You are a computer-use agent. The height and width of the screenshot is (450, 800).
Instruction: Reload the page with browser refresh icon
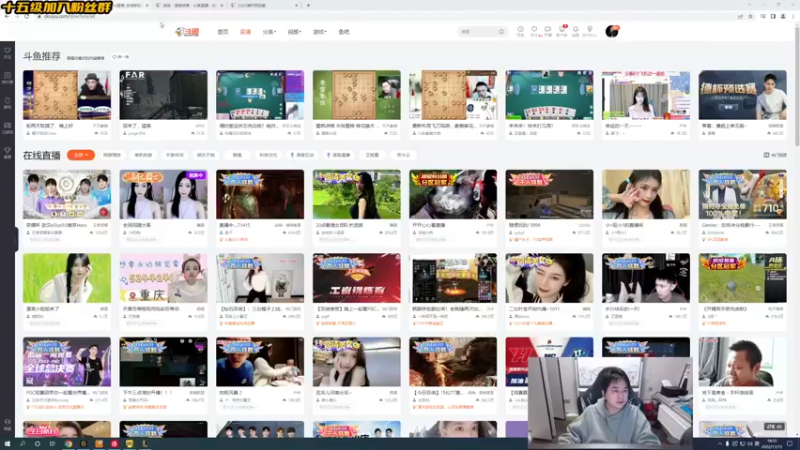tap(27, 16)
